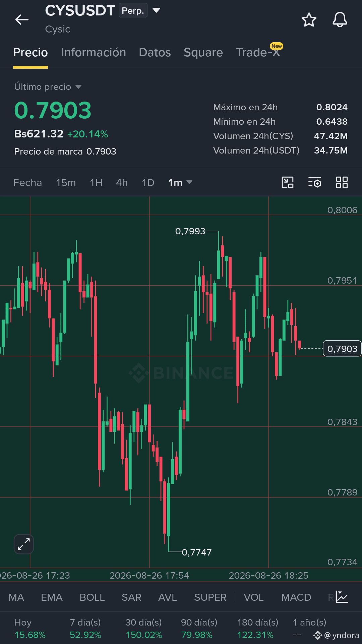This screenshot has width=362, height=644.
Task: Click the Máximo en 24h value 0.8024
Action: pyautogui.click(x=332, y=107)
